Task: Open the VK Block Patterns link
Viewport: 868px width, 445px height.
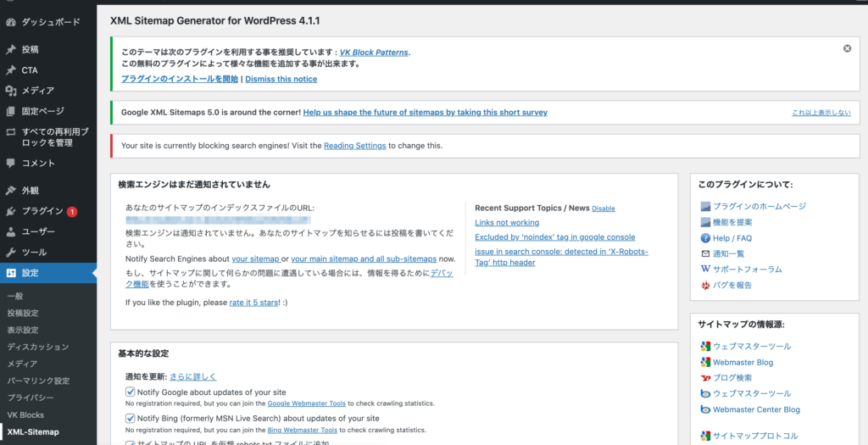Action: pyautogui.click(x=374, y=53)
